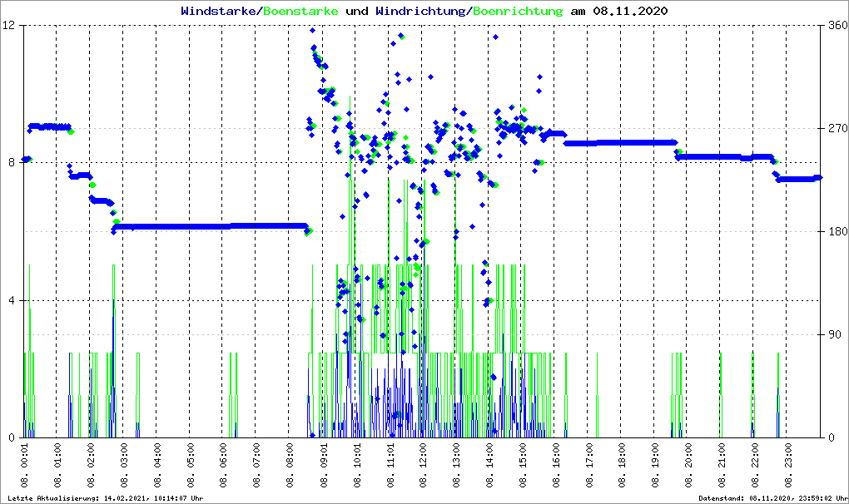
Task: Click the 08. 08:00 time axis label
Action: 290,466
